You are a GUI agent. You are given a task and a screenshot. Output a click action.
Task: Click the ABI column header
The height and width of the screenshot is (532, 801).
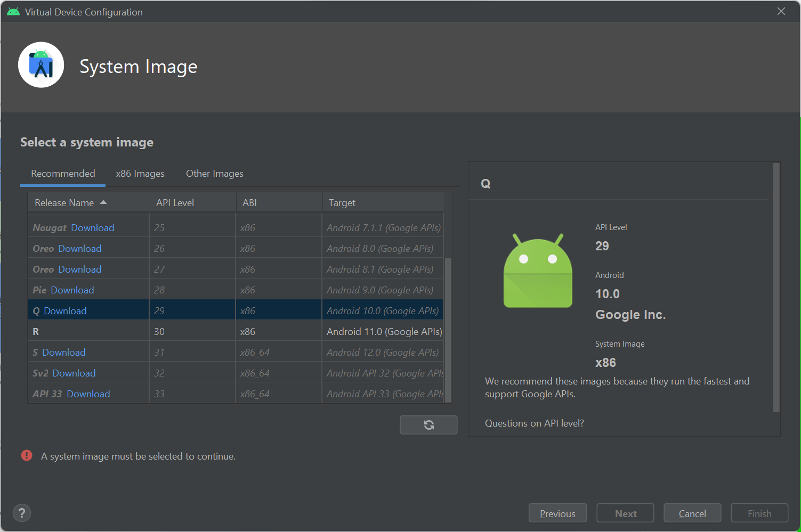coord(279,203)
